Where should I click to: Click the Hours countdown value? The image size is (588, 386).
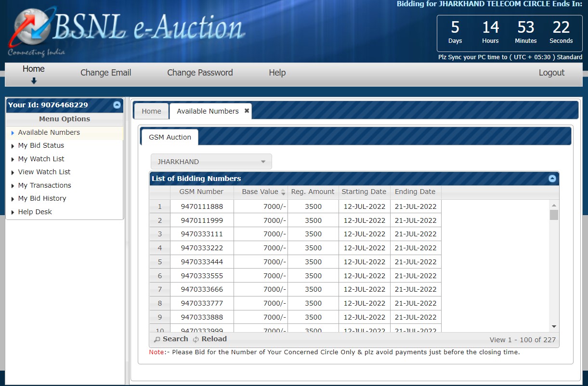pyautogui.click(x=490, y=27)
